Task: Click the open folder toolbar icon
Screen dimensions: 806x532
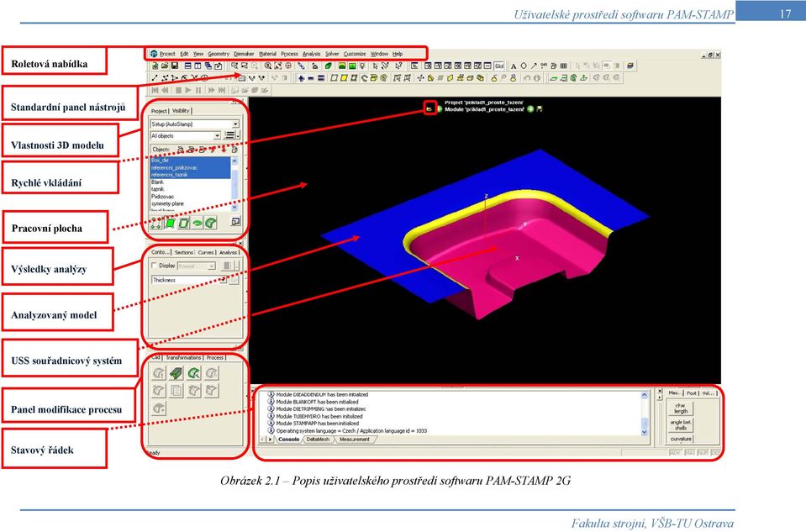Action: tap(165, 66)
